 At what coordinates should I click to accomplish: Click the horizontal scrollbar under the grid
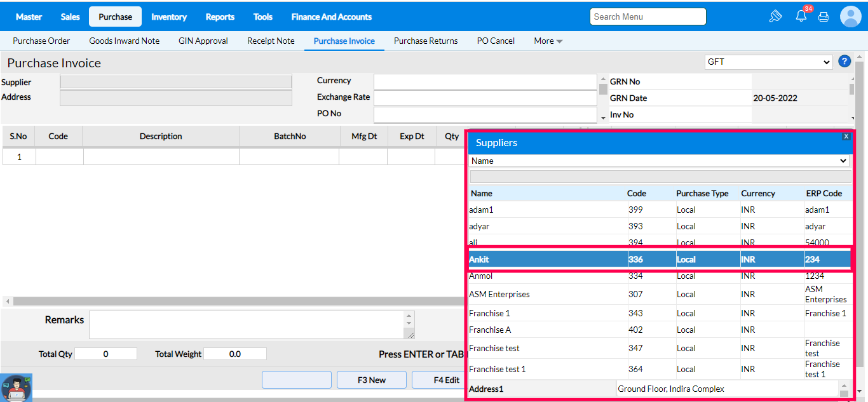[235, 301]
